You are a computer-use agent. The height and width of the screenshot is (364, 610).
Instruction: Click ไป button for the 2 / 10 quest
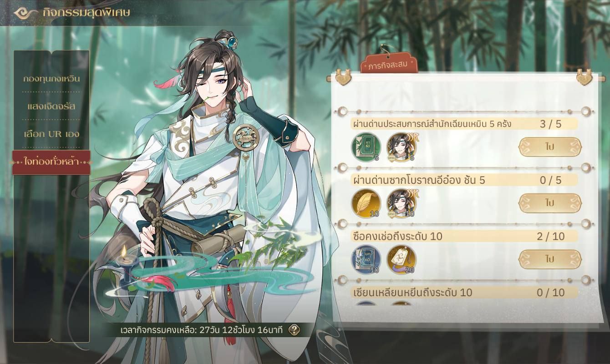(x=550, y=259)
